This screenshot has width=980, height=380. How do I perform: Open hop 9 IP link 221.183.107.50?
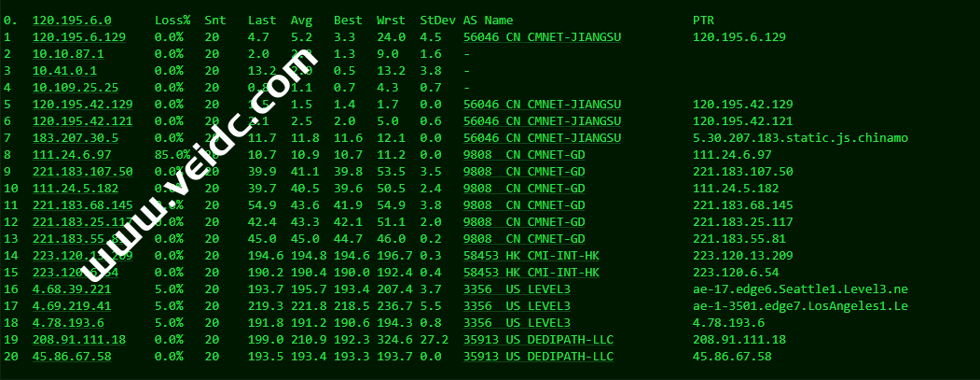[x=82, y=172]
